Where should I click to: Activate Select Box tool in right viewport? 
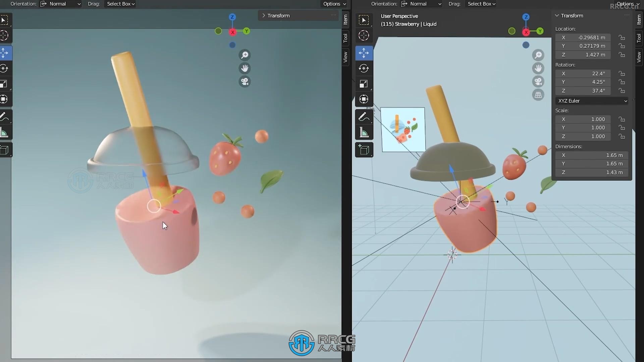click(364, 20)
